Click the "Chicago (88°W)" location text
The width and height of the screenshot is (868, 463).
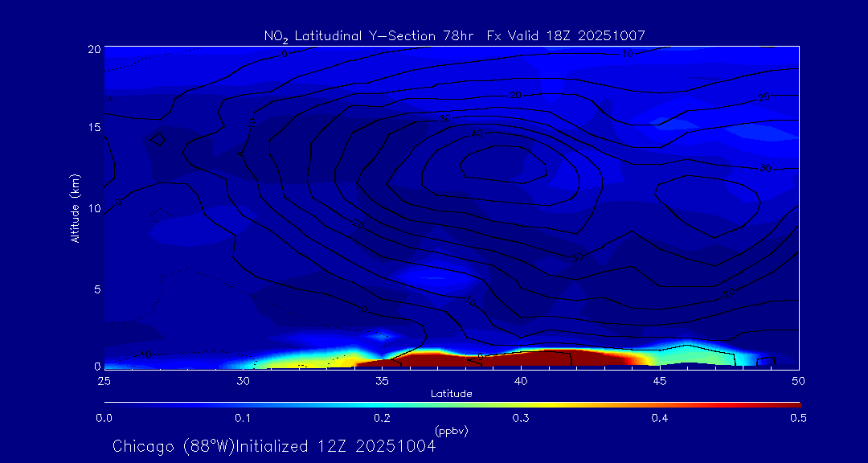(174, 446)
